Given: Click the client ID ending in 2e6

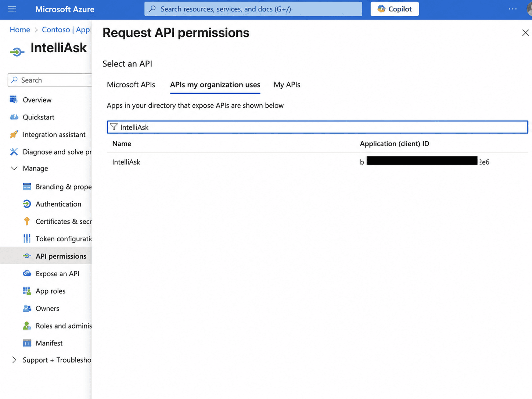Looking at the screenshot, I should (x=425, y=162).
